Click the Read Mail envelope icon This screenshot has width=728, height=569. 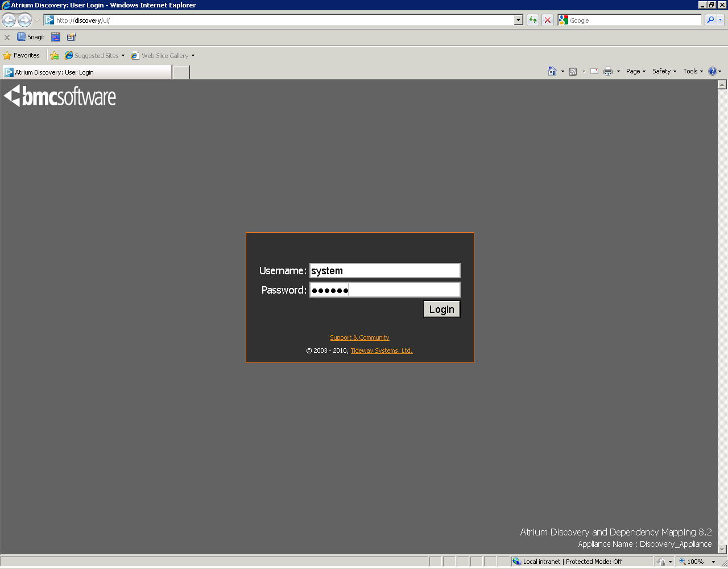[594, 72]
